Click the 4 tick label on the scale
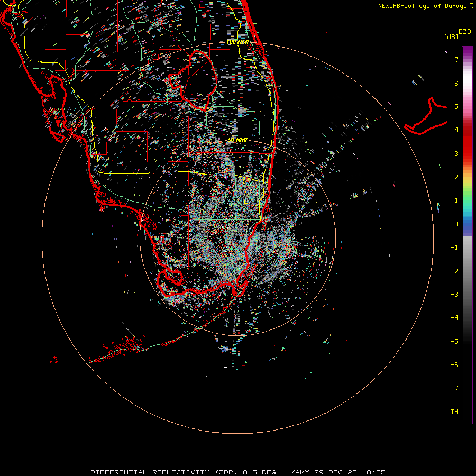This screenshot has height=476, width=476. pyautogui.click(x=456, y=130)
